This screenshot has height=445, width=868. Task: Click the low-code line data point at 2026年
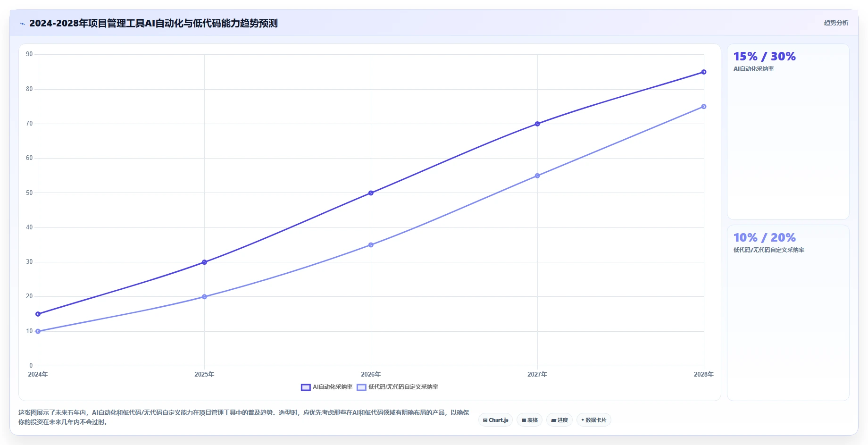(371, 245)
